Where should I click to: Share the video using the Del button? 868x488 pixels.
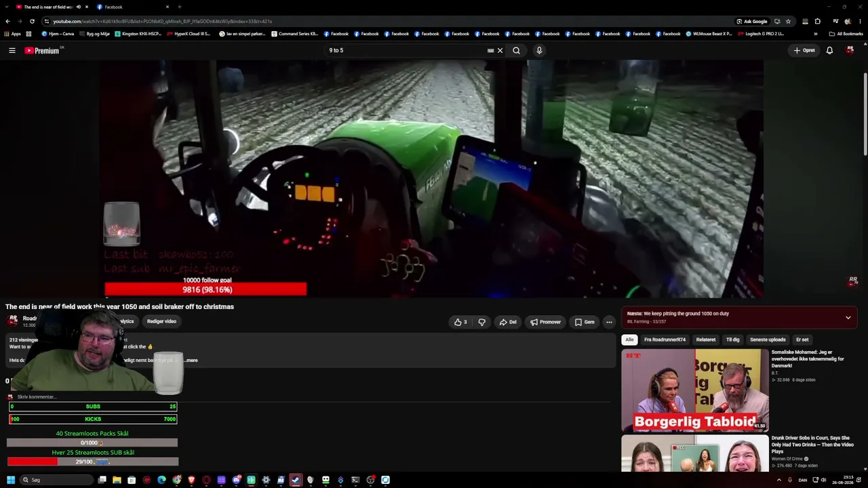[x=508, y=322]
